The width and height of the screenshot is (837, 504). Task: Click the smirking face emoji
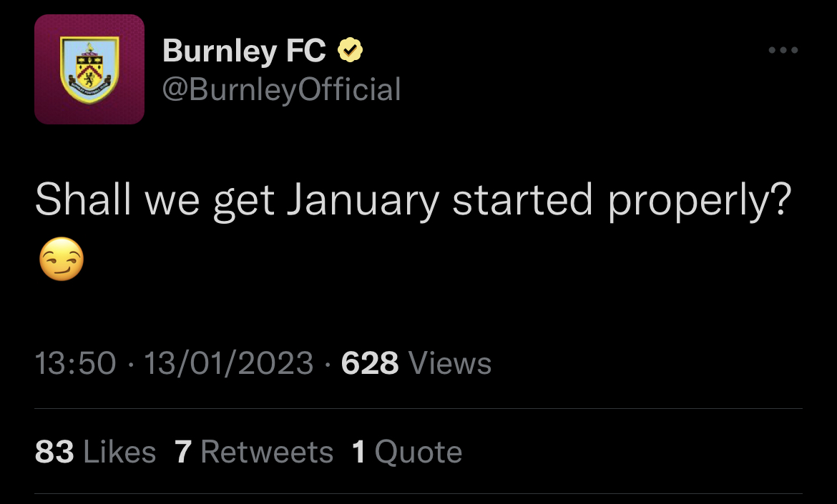point(62,259)
